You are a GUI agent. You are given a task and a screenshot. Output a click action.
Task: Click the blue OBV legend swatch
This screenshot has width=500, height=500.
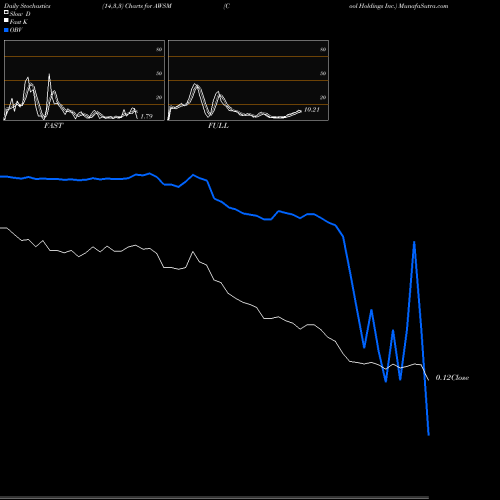coord(6,30)
